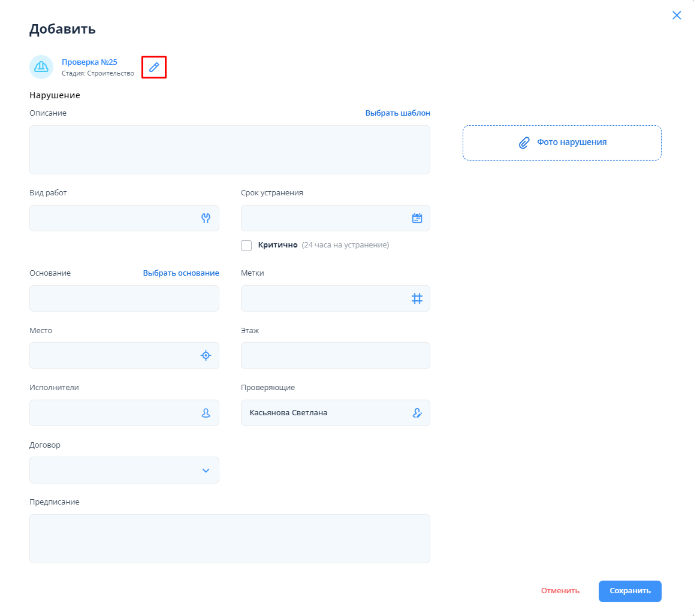Image resolution: width=694 pixels, height=616 pixels.
Task: Open the Проверка №25 link
Action: click(89, 62)
